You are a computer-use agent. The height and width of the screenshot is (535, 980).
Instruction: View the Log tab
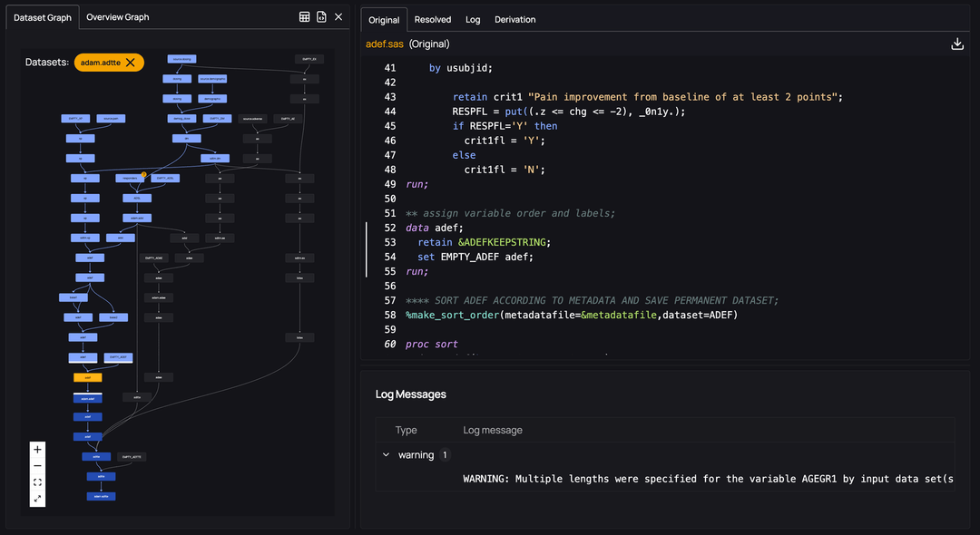[472, 19]
